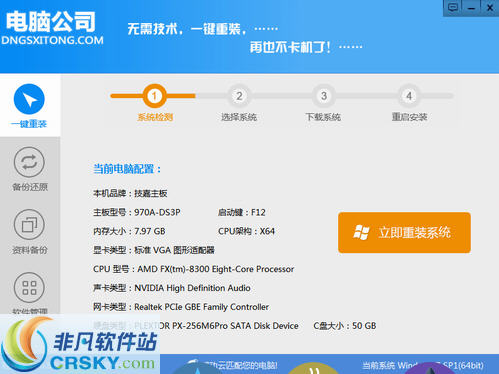Click the 标准 VGA 图形适配器 line
Image resolution: width=499 pixels, height=374 pixels.
154,250
